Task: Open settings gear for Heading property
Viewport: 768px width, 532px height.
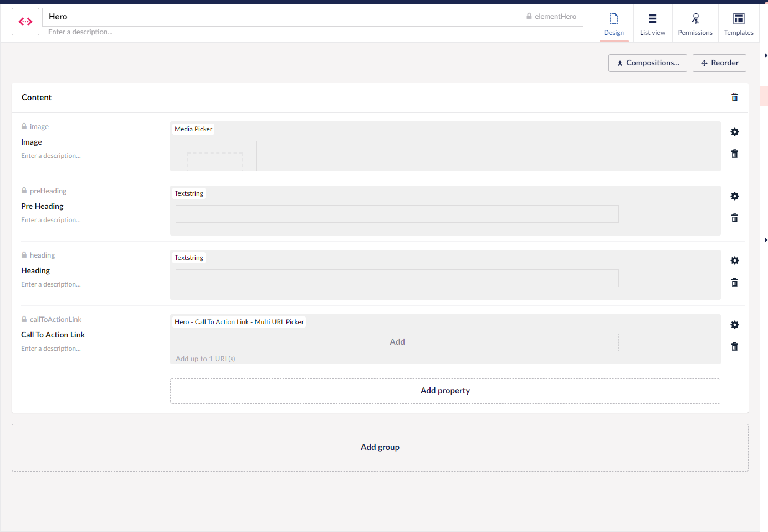Action: 735,260
